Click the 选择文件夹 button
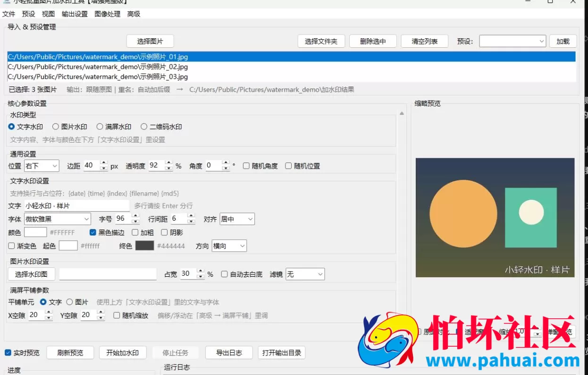The width and height of the screenshot is (588, 375). 321,41
